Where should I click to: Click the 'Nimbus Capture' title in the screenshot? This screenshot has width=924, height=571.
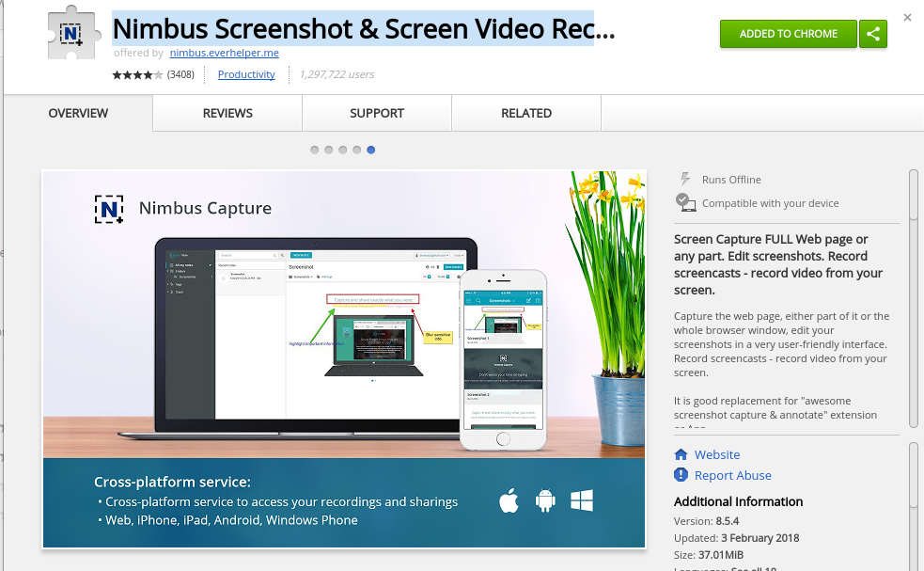[x=205, y=208]
